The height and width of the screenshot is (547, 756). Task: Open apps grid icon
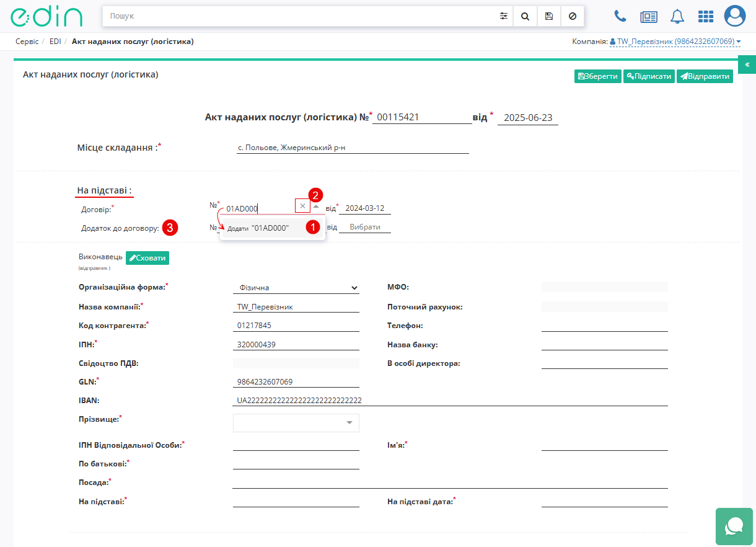click(x=706, y=17)
